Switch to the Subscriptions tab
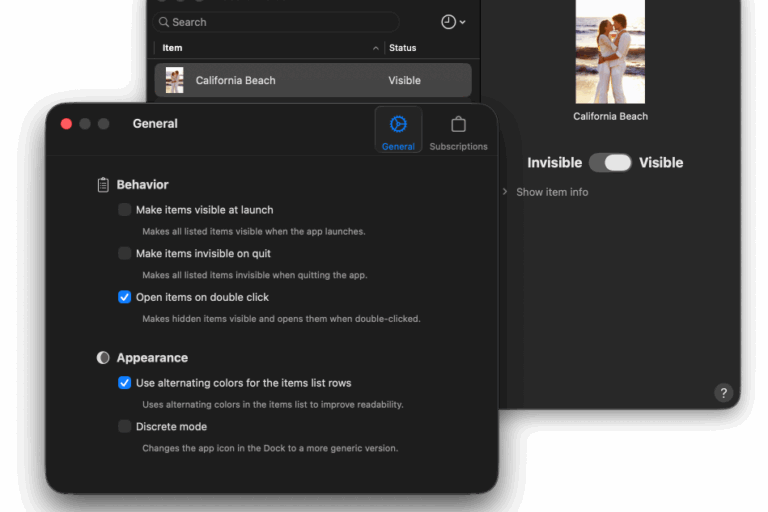Viewport: 768px width, 512px height. [458, 130]
